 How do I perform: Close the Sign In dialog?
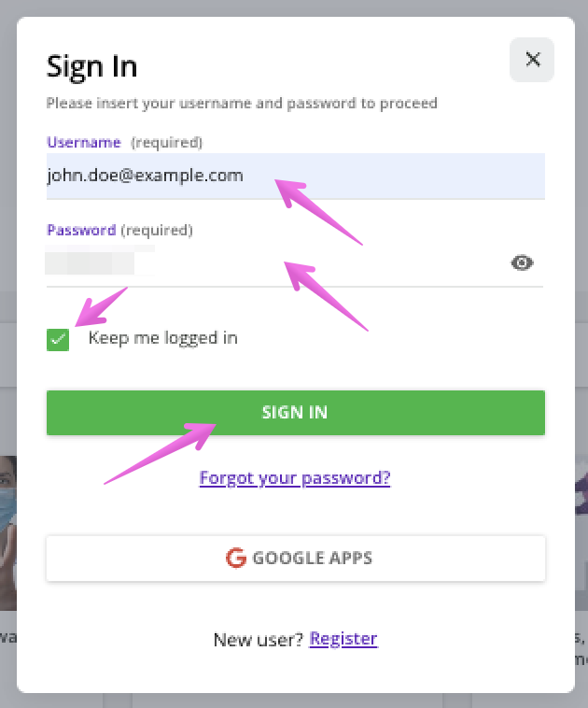click(x=532, y=60)
